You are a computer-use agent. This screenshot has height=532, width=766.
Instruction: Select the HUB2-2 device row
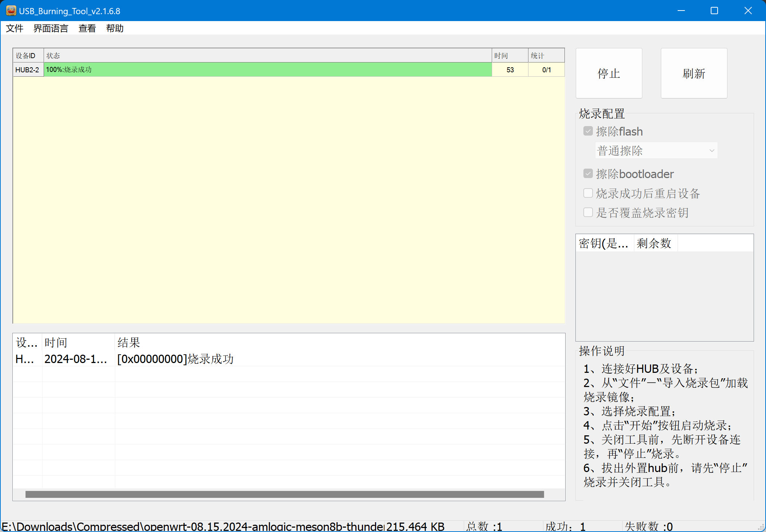coord(28,69)
